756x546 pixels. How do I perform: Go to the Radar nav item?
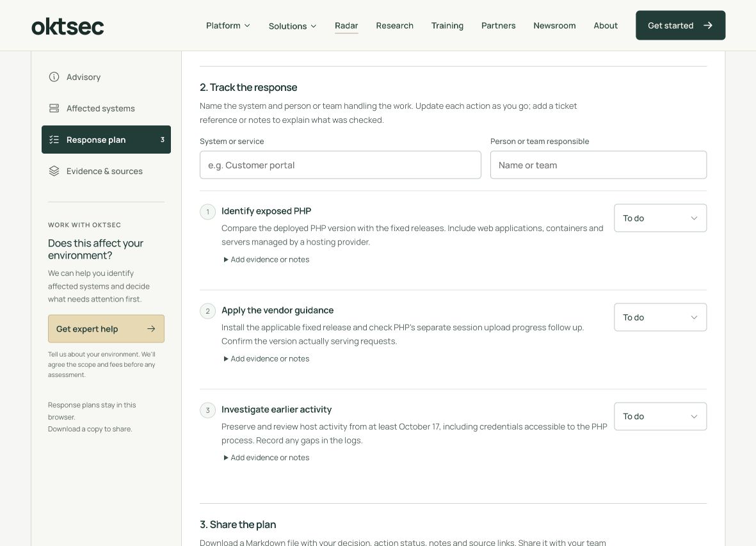coord(346,26)
